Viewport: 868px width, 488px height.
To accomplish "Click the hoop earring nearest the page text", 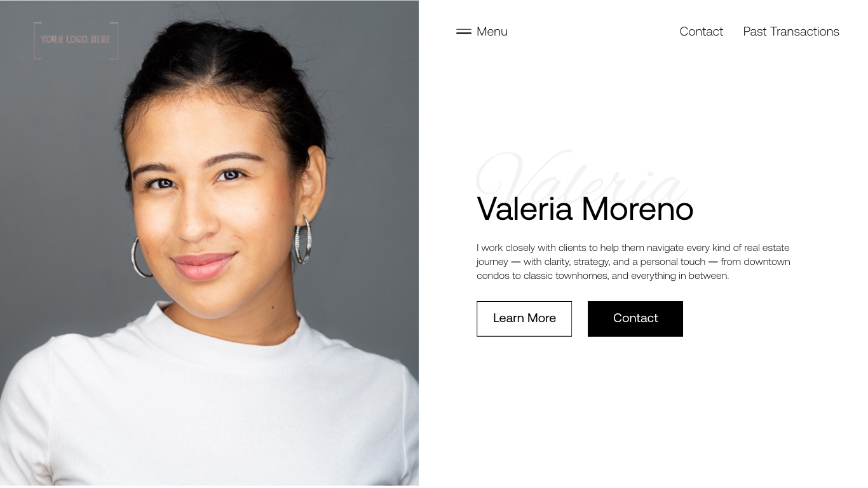I will pos(303,240).
